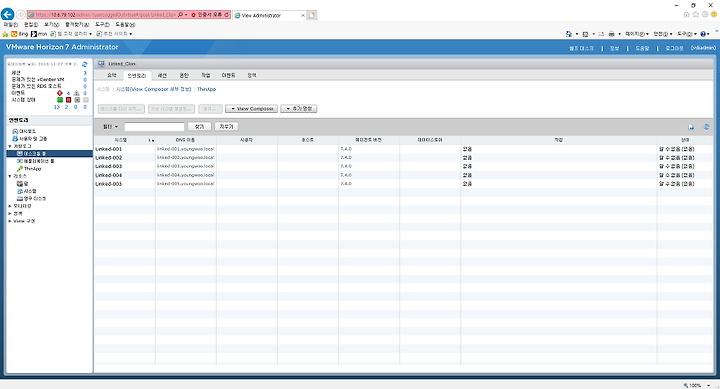Viewport: 720px width, 389px height.
Task: Open farms under the resources tree node
Action: 22,184
